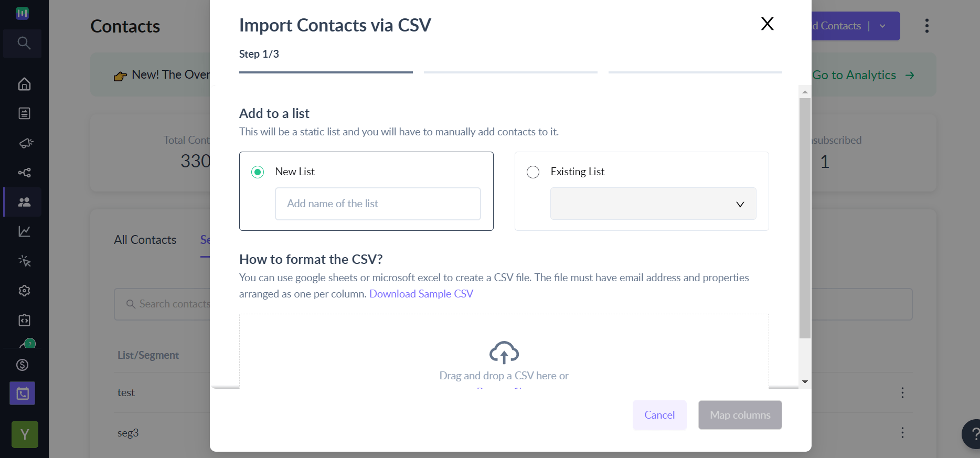Screen dimensions: 980x458
Task: Click the cloud upload icon
Action: click(504, 353)
